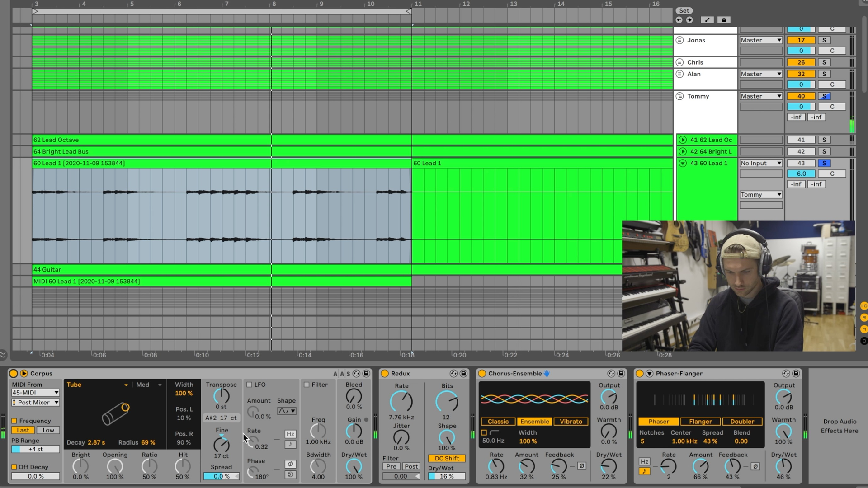Adjust the Corpus Spread 0.0 % slider

[221, 477]
